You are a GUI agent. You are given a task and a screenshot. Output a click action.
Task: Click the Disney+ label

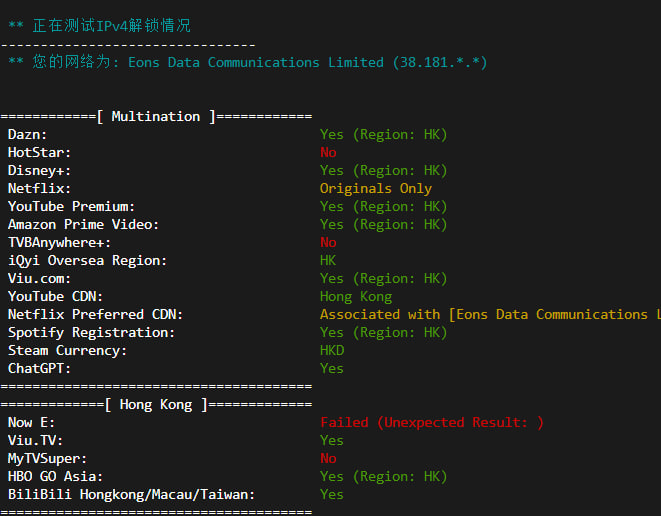pyautogui.click(x=40, y=171)
